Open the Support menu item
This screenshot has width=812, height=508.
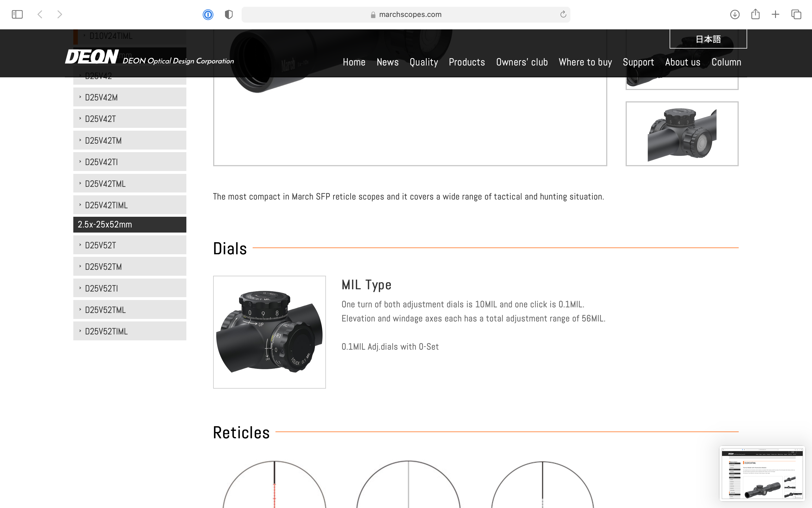coord(638,62)
